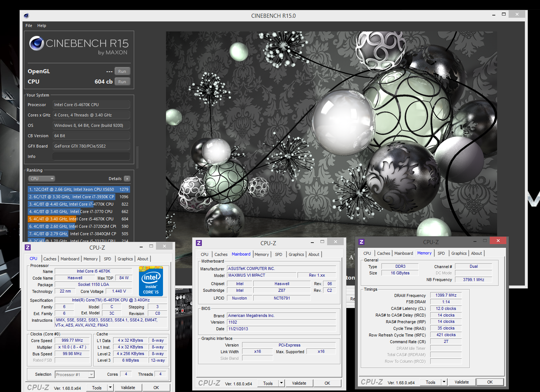Select ranking row Xeon CPU X5650
Image resolution: width=540 pixels, height=392 pixels.
pyautogui.click(x=79, y=189)
